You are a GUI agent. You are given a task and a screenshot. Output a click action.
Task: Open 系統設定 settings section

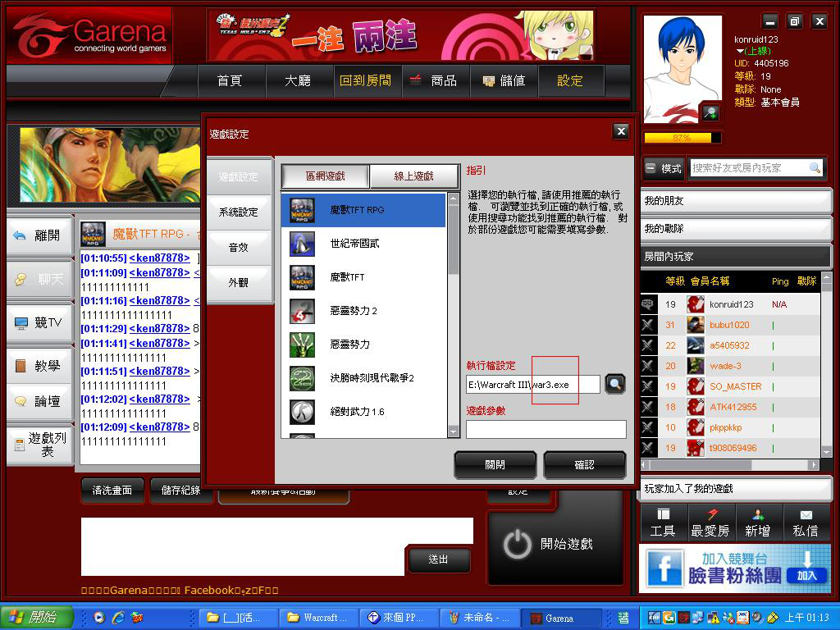[239, 212]
